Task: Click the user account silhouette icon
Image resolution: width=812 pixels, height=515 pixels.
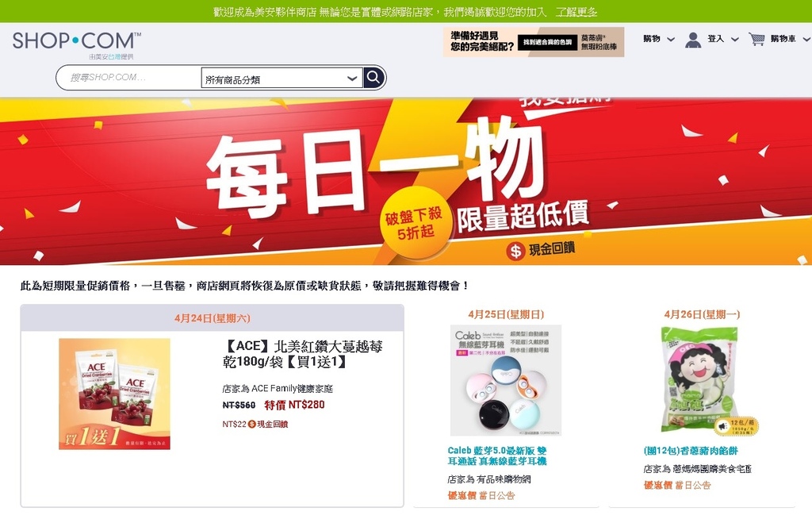Action: pyautogui.click(x=693, y=40)
